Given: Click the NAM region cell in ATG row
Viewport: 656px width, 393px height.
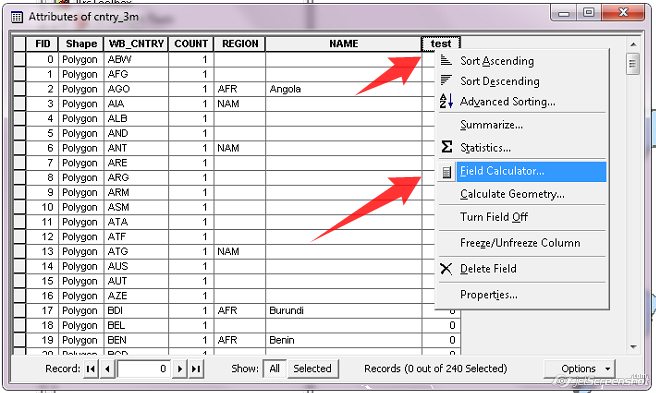Looking at the screenshot, I should coord(240,252).
